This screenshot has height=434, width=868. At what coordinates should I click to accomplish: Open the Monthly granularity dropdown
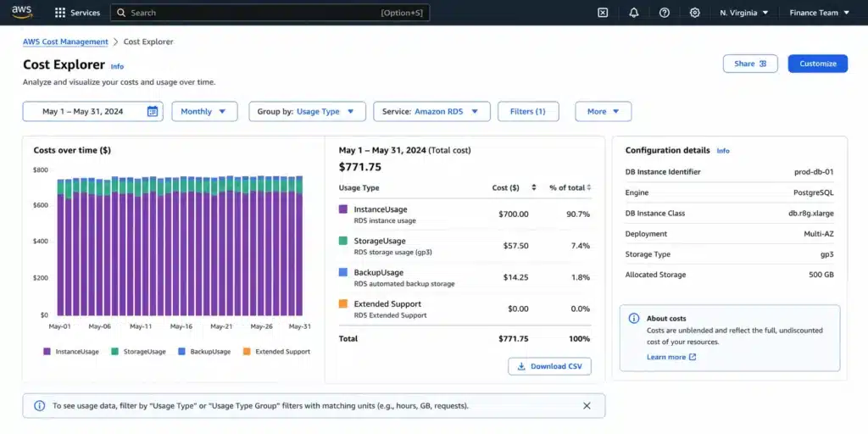coord(204,111)
